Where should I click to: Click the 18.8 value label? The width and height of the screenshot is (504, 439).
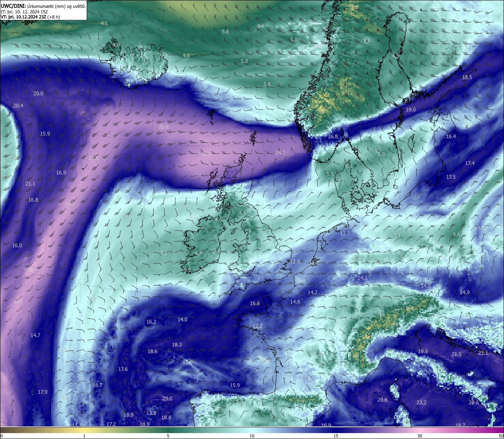[166, 417]
